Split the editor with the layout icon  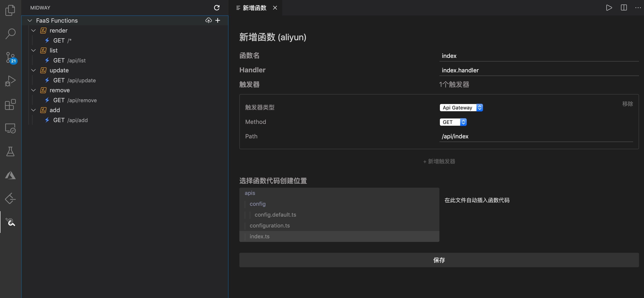624,8
